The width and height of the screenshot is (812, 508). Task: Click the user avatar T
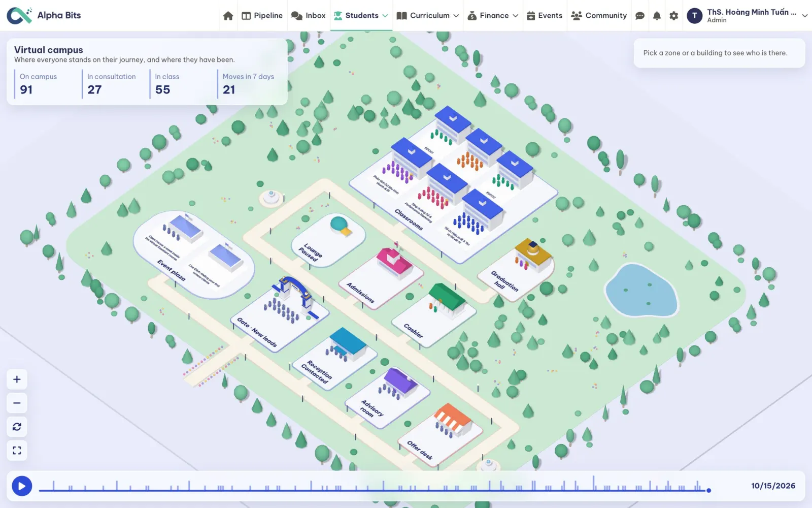click(x=694, y=16)
